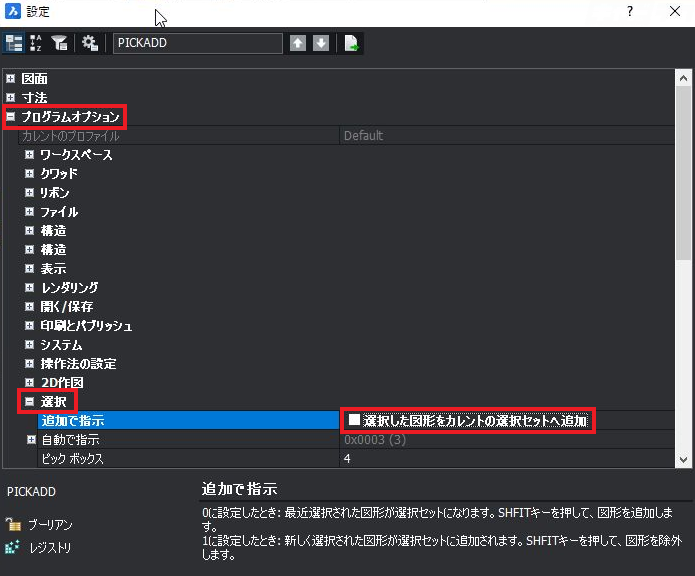Expand the 表示 node
Image resolution: width=695 pixels, height=576 pixels.
coord(29,269)
